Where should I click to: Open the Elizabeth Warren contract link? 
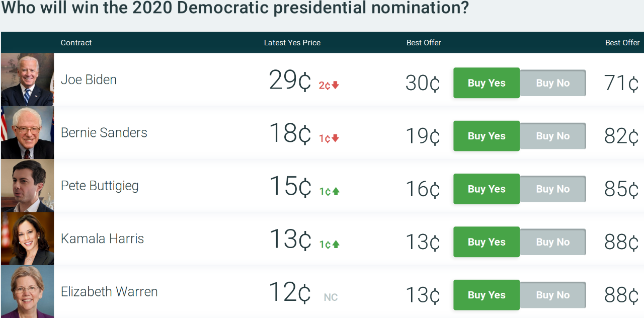pos(109,292)
